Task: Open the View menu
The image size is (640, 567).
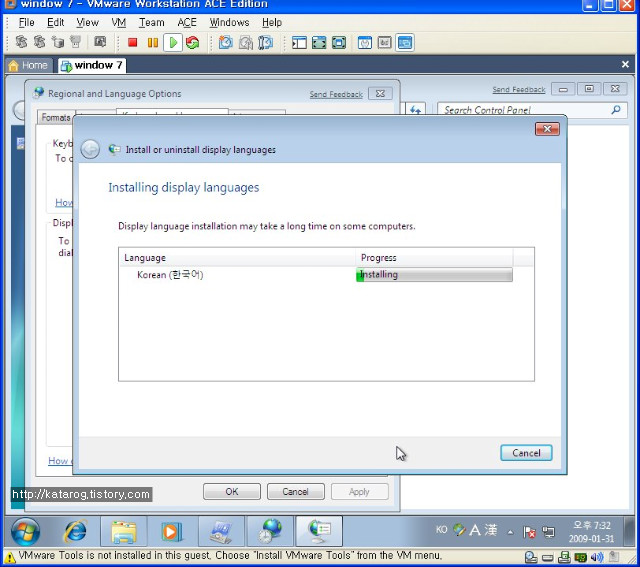Action: tap(87, 22)
